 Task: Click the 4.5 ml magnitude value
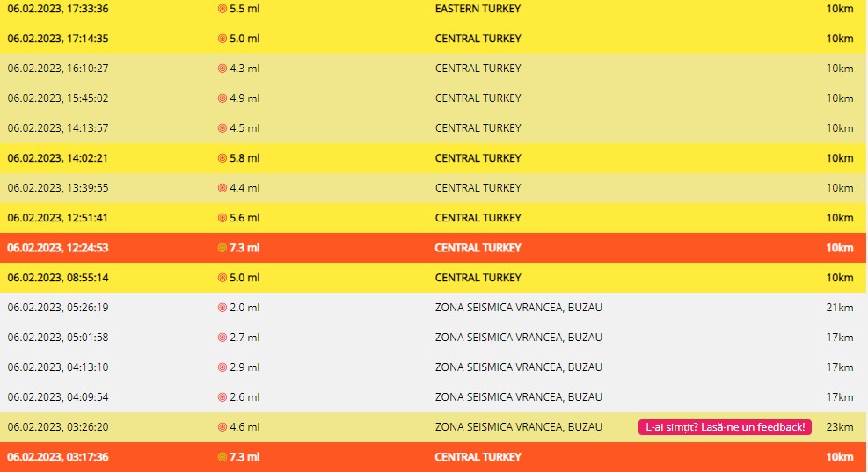(x=244, y=128)
